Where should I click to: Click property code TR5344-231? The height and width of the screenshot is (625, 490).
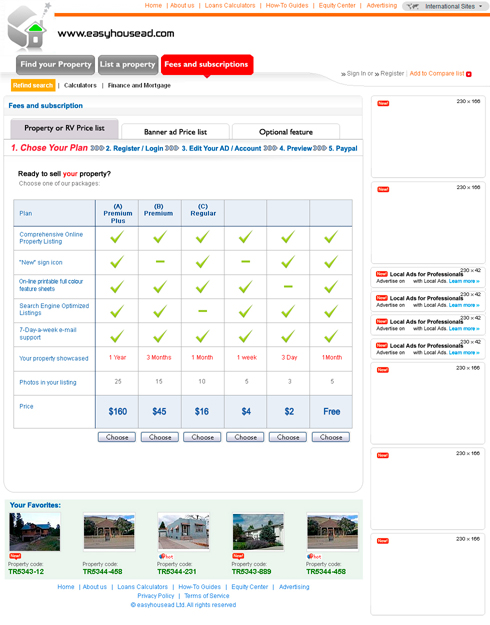click(177, 572)
